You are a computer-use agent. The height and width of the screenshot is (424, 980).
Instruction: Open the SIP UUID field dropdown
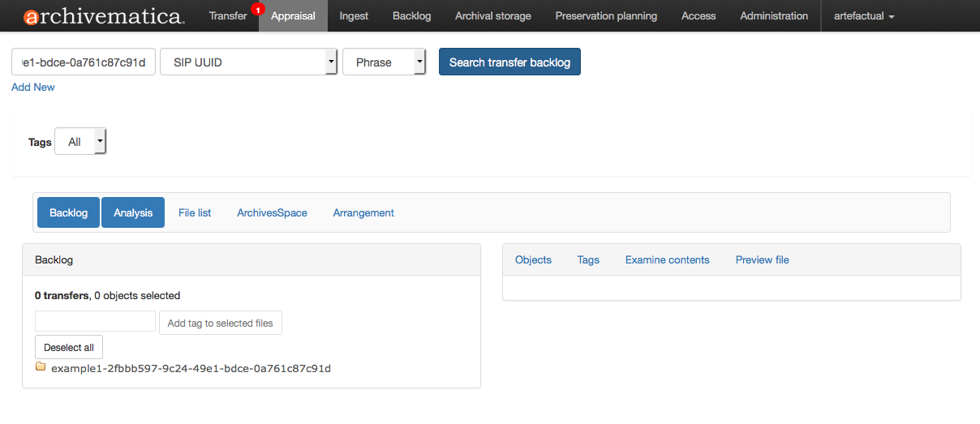248,62
